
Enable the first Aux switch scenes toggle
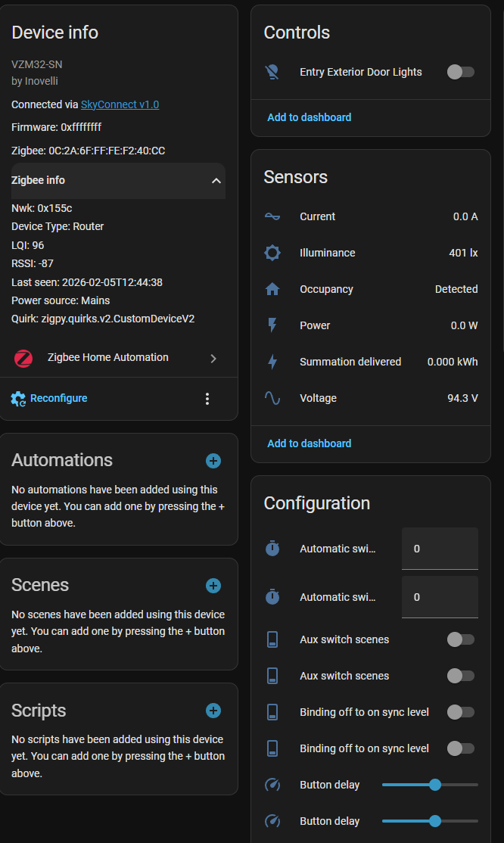460,639
